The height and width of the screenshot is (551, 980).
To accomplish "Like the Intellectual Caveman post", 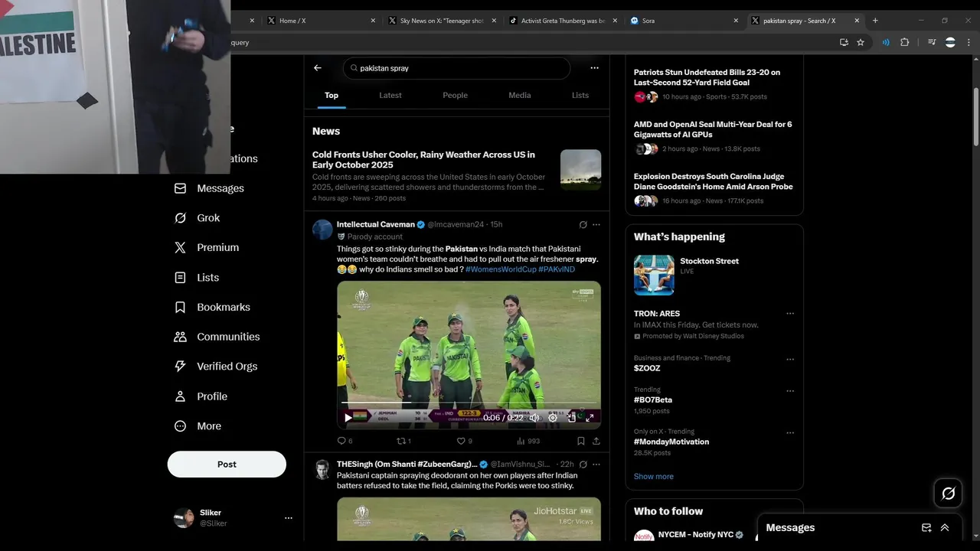I will (x=464, y=441).
